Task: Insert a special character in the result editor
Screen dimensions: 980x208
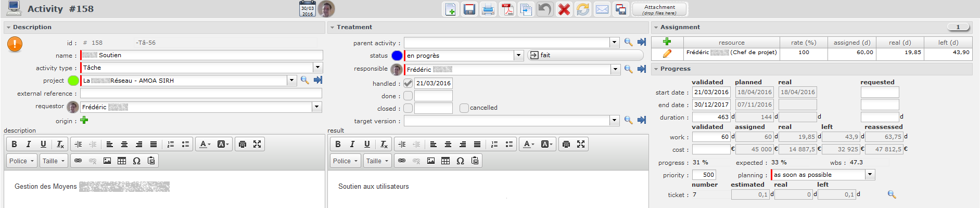Action: click(460, 161)
